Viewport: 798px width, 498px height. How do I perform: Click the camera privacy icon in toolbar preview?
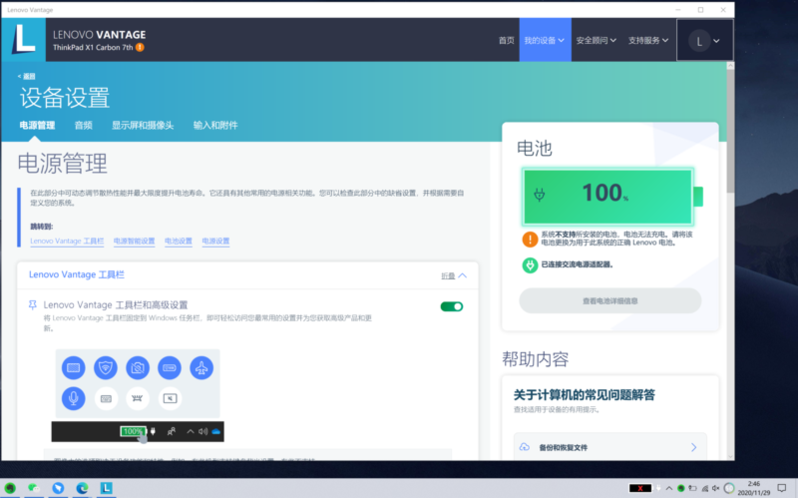[x=137, y=368]
